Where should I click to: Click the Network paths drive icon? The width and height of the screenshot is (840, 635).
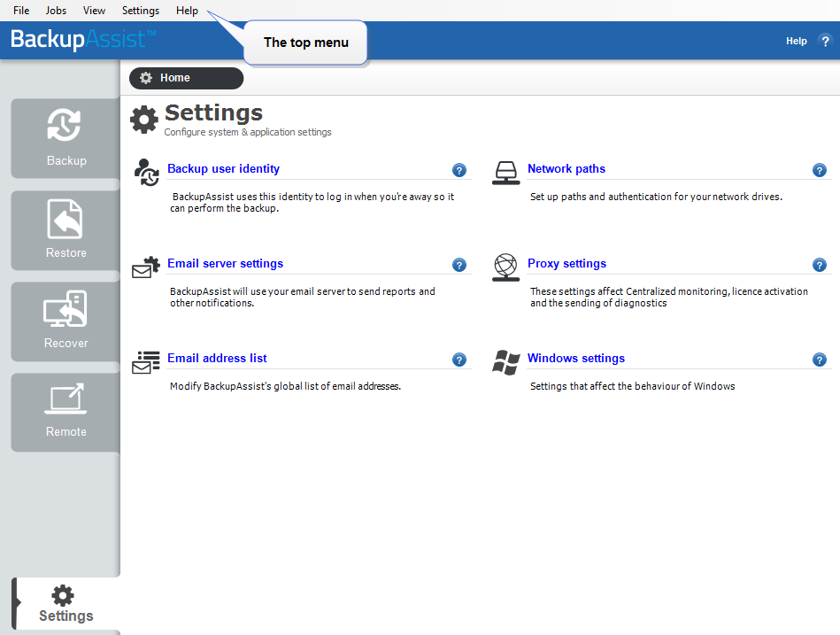coord(505,173)
